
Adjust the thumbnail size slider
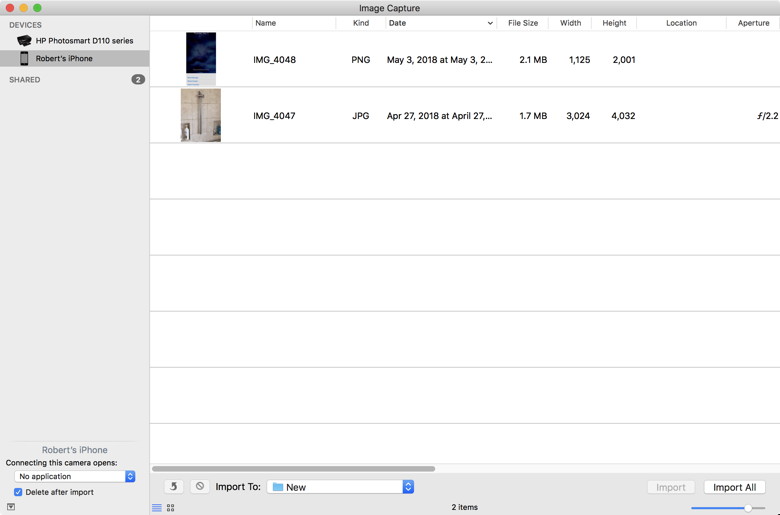coord(747,508)
